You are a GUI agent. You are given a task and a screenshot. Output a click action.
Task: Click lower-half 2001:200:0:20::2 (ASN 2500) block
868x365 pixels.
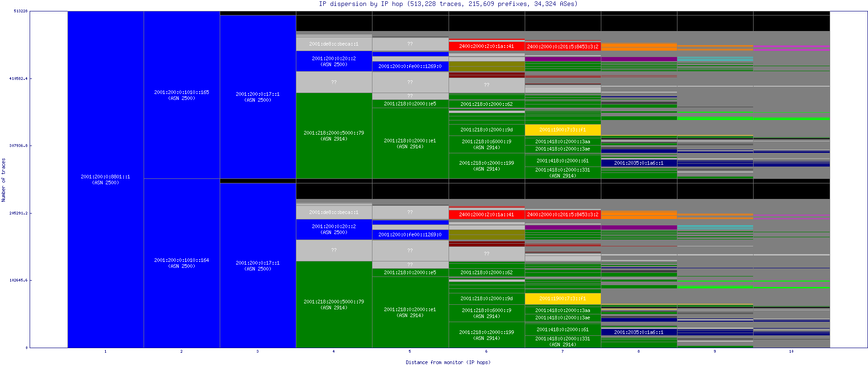pos(334,229)
